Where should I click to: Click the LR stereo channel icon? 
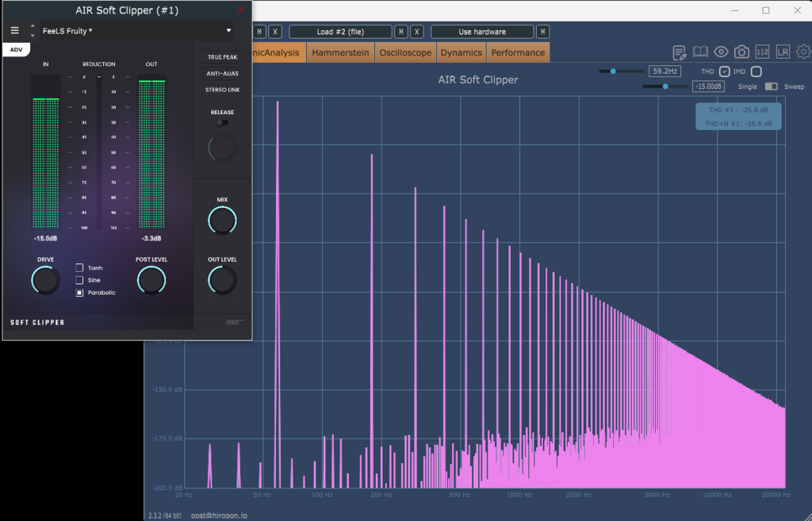783,52
